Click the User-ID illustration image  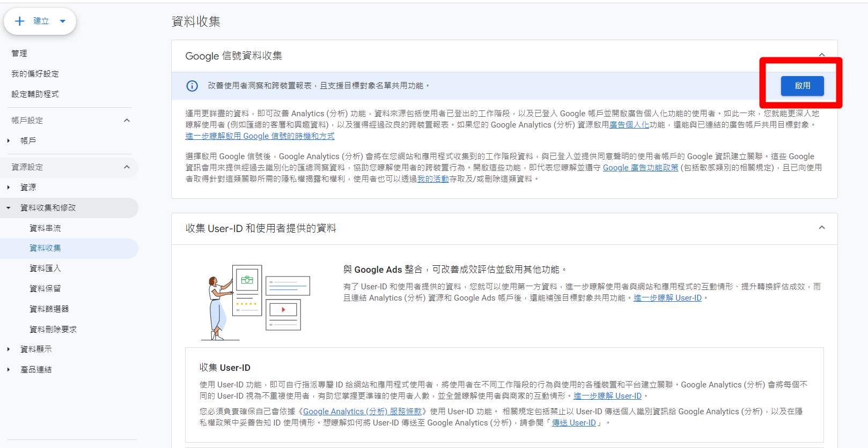pos(255,302)
